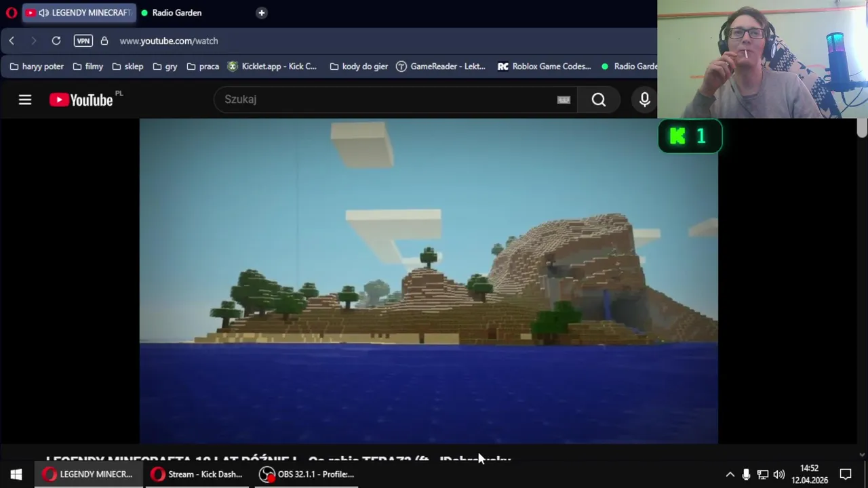Open a new browser tab

click(261, 13)
